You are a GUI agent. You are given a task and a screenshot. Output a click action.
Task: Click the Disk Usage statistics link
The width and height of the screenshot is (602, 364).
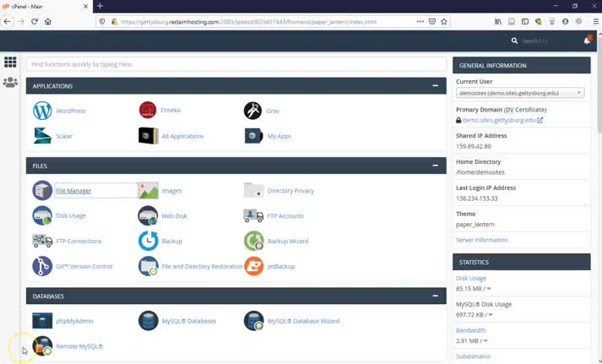pyautogui.click(x=471, y=279)
